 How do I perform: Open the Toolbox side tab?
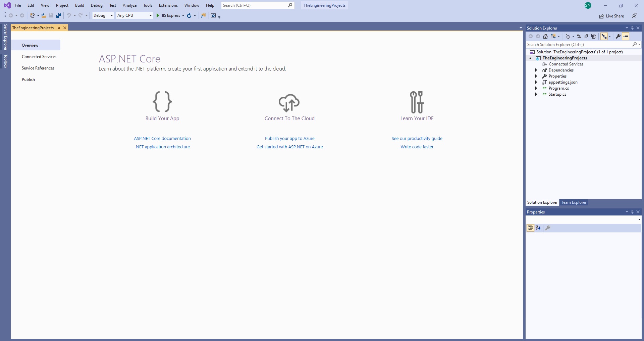click(5, 61)
